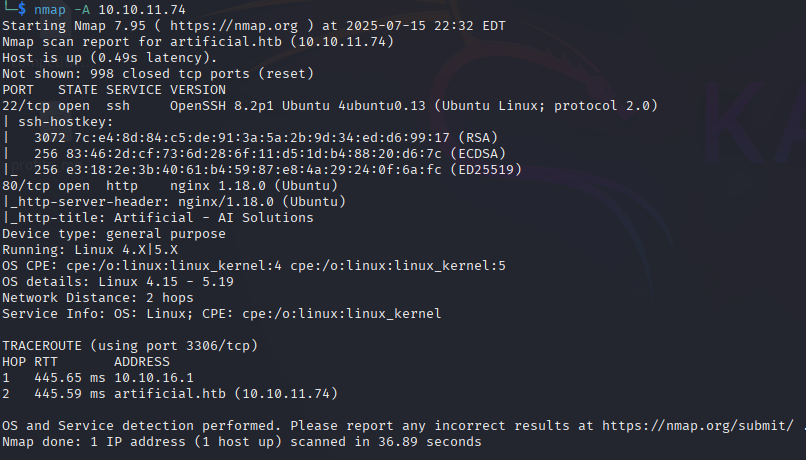Click the target IP in the command line
Viewport: 806px width, 460px height.
coord(130,8)
